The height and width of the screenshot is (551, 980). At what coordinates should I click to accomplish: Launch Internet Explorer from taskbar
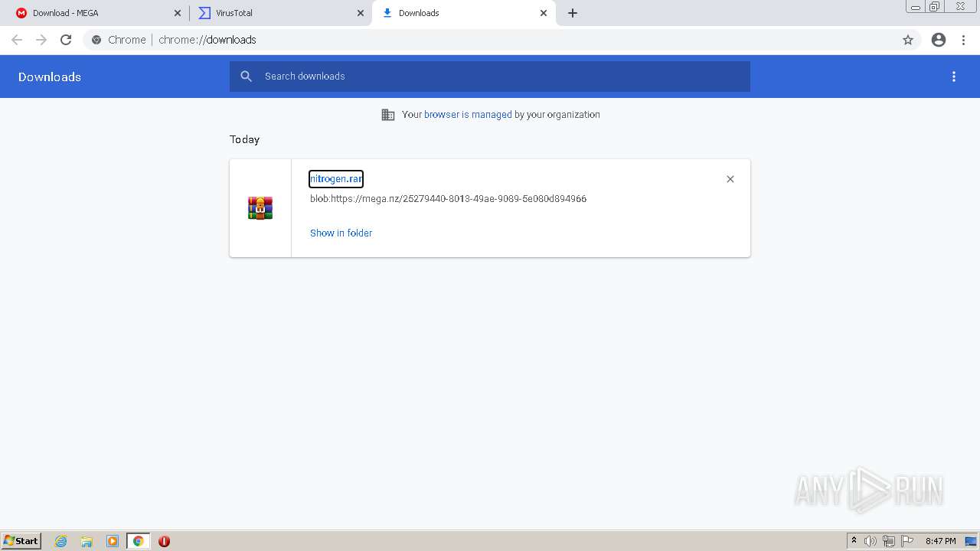coord(61,541)
